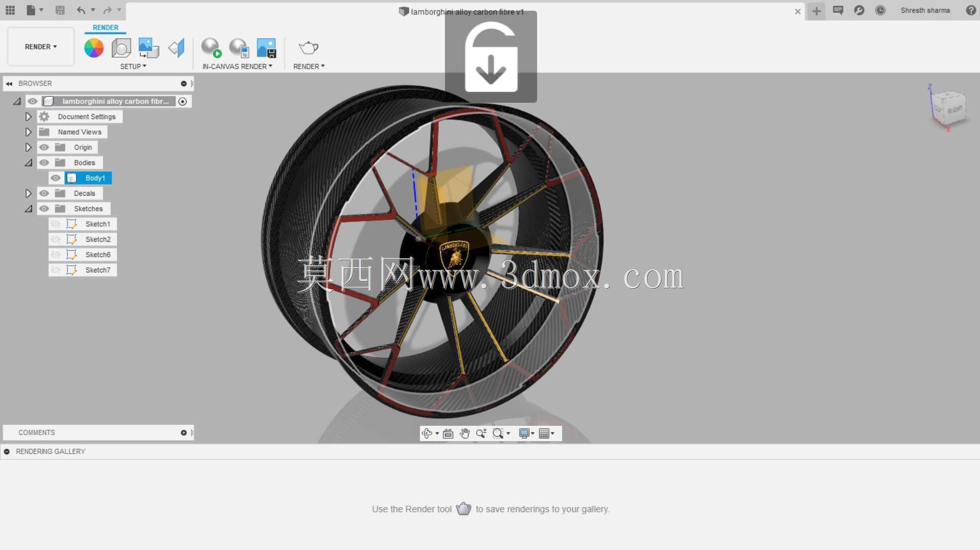Select the Decals folder label
The image size is (980, 550).
tap(84, 193)
